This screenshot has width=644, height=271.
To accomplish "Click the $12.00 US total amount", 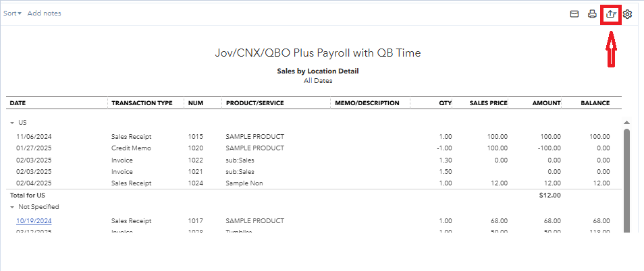I will coord(550,195).
